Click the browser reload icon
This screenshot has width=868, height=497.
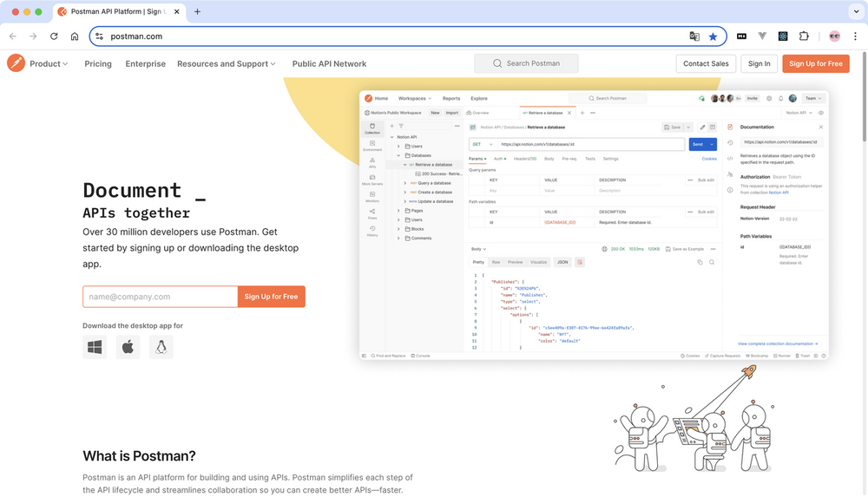pyautogui.click(x=54, y=36)
